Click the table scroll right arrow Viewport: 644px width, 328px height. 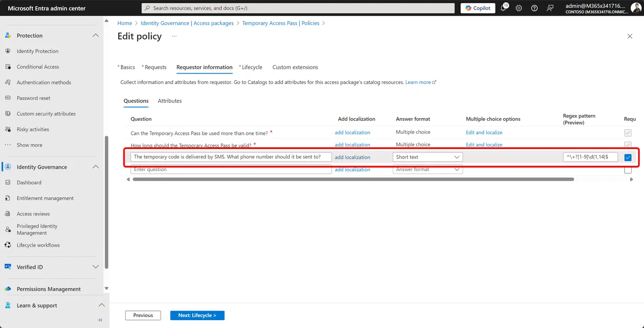click(632, 179)
